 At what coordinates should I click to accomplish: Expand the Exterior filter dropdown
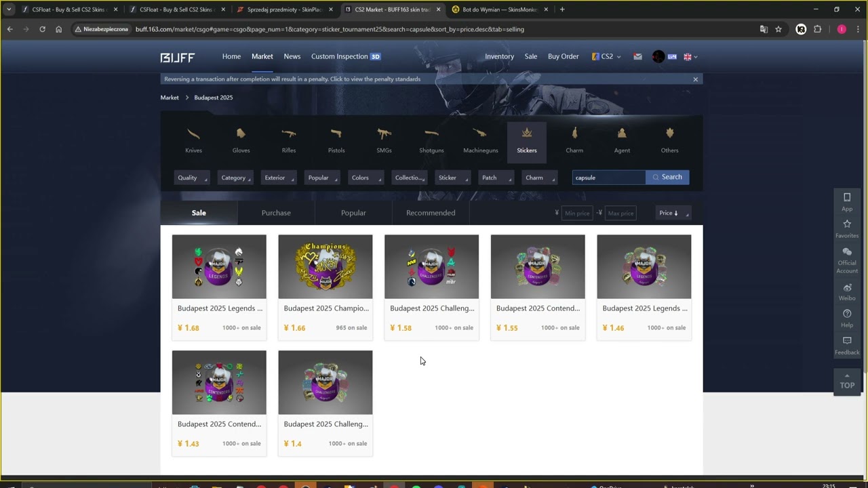point(279,178)
